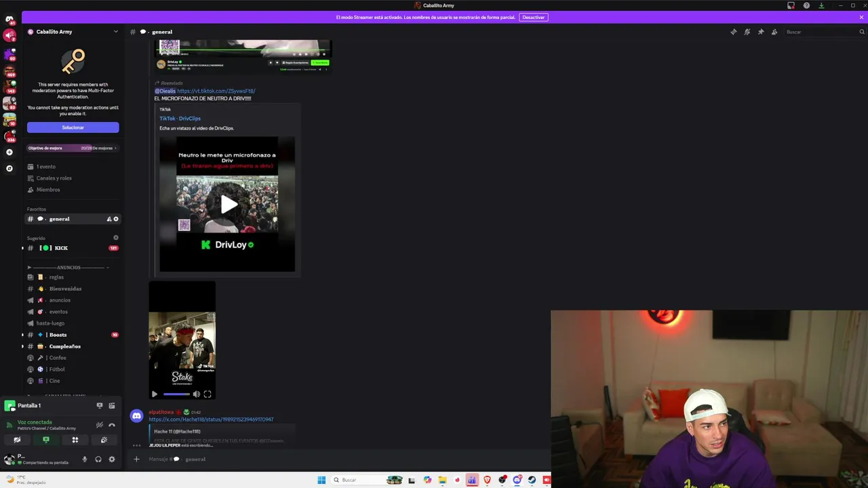Viewport: 868px width, 488px height.
Task: Open the Confee channel
Action: point(73,358)
